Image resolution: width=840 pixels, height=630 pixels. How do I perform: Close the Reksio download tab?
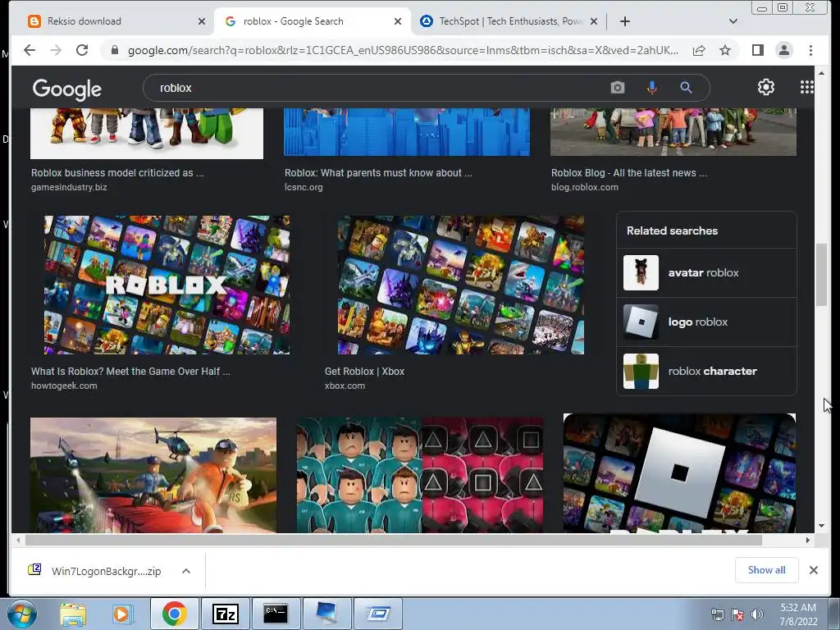point(202,21)
